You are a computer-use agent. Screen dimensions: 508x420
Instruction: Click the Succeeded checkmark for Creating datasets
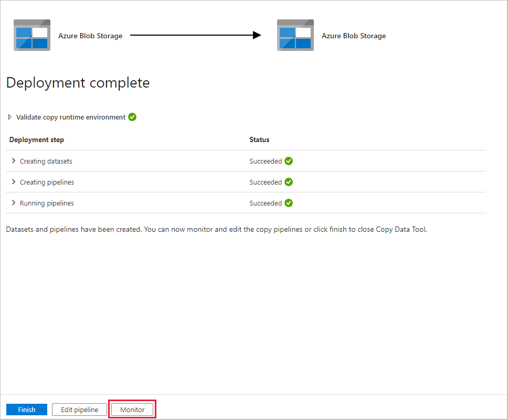(289, 161)
